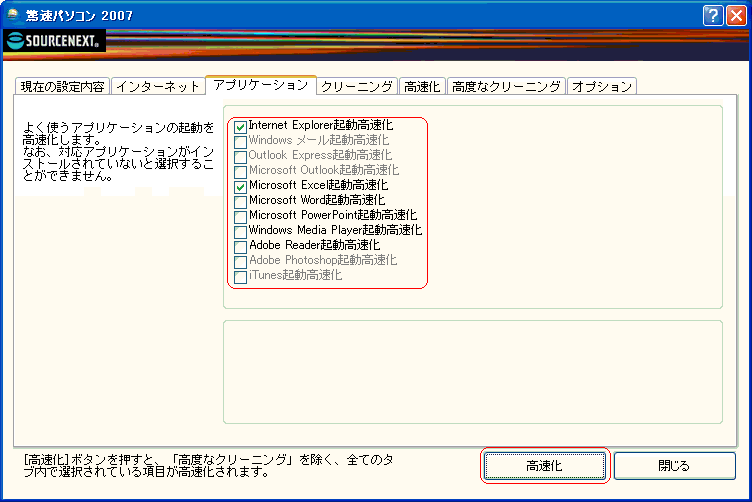Enable Microsoft Word起動高速化 checkbox

pos(240,202)
